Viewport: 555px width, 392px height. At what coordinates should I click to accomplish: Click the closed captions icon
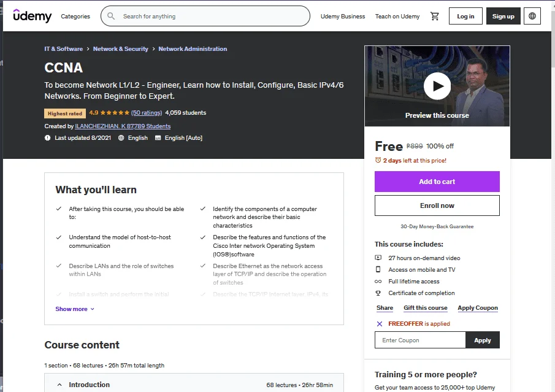pos(158,138)
